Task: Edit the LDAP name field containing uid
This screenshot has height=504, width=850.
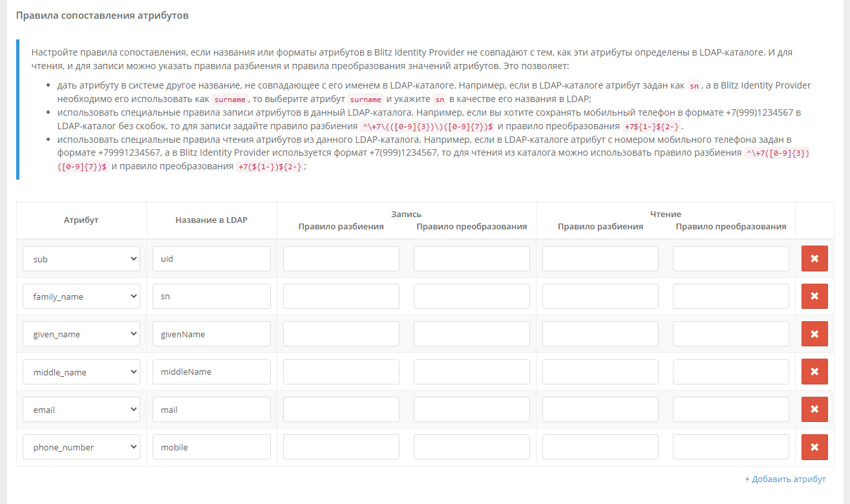Action: (x=211, y=258)
